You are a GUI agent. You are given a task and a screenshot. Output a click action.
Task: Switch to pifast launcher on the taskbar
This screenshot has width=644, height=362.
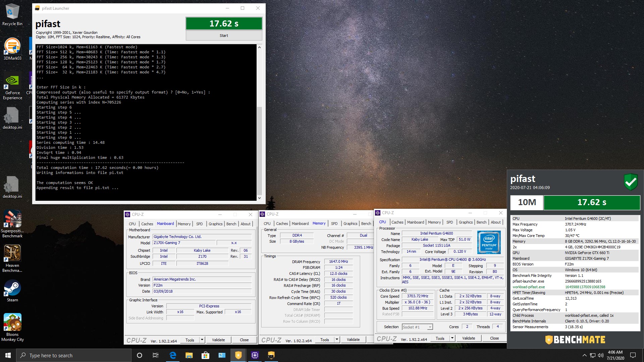tap(271, 355)
